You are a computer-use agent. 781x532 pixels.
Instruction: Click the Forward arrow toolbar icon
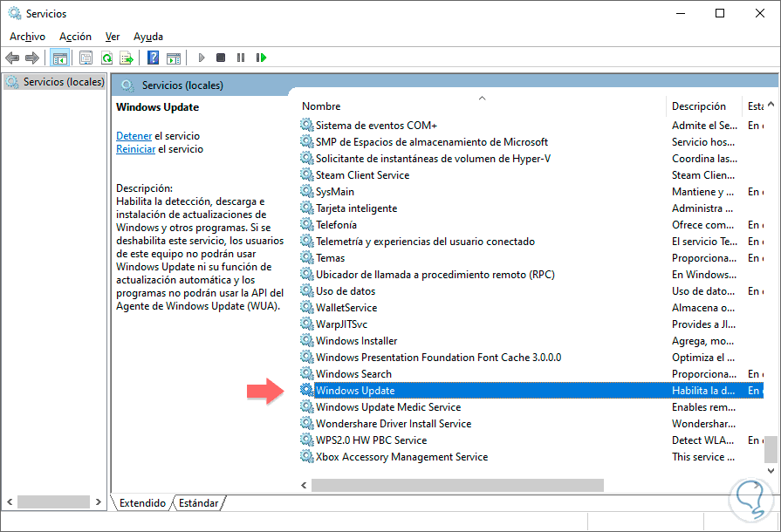32,58
